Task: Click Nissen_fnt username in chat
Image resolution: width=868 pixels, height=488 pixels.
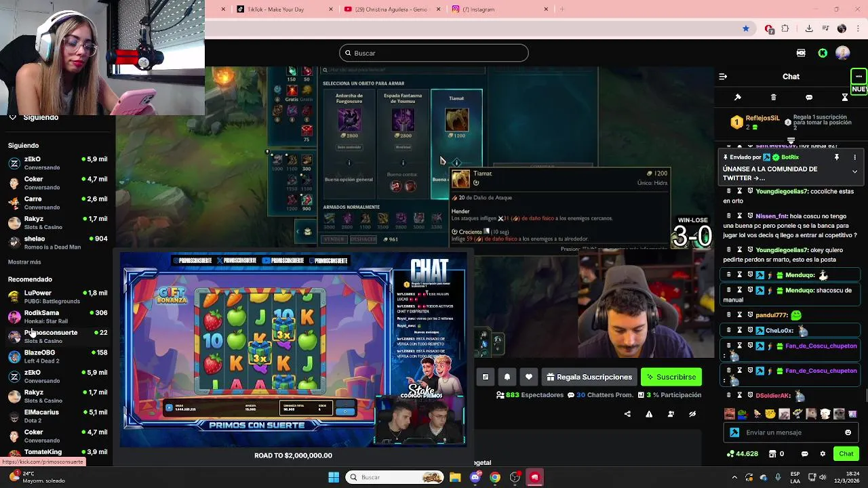Action: [x=771, y=216]
